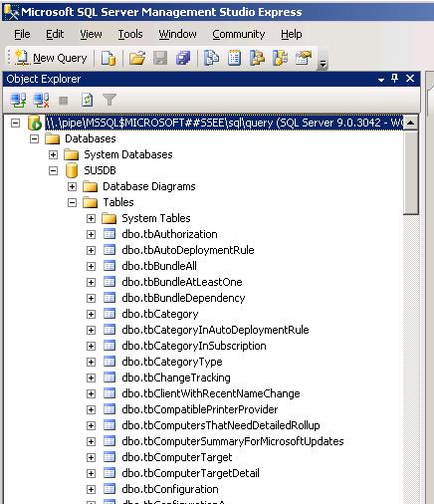Select dbo.tbBundleAtLeastOne table
Viewport: 434px width, 504px height.
click(182, 282)
